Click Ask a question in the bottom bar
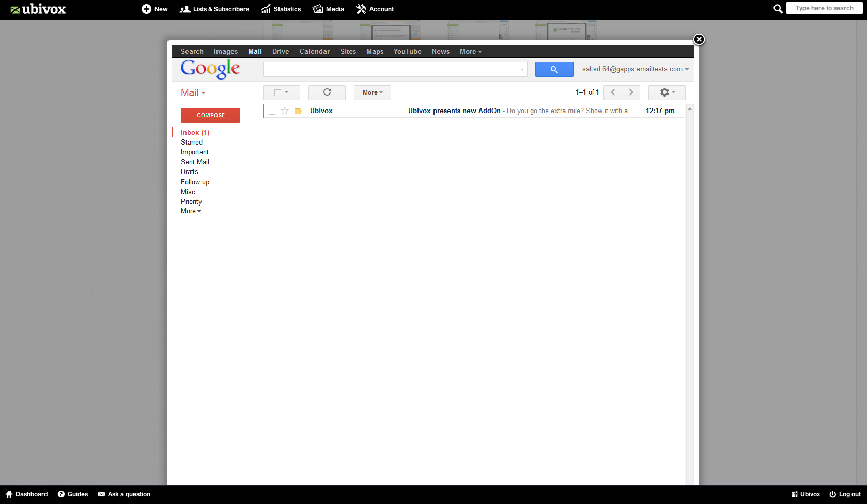Screen dimensions: 867x504 point(124,494)
